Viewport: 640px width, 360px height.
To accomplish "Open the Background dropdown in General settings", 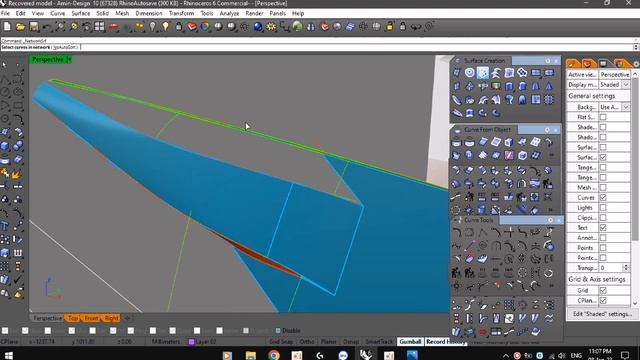I will click(x=626, y=107).
